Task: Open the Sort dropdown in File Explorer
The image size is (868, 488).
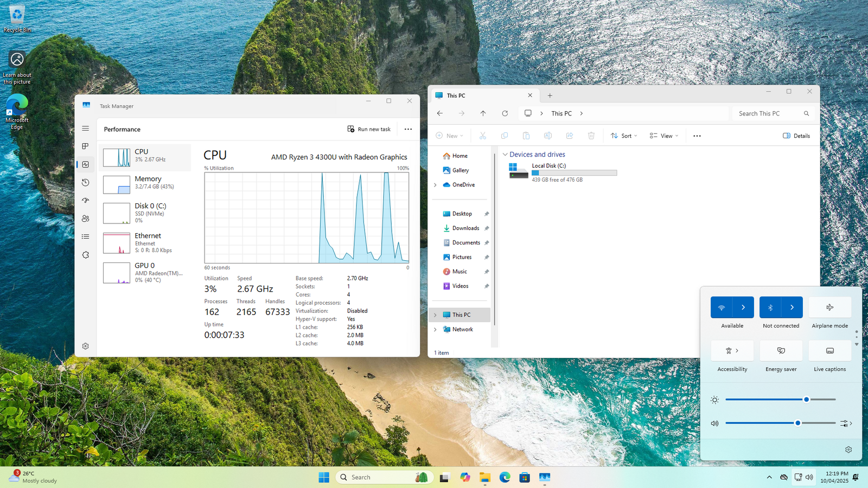Action: (x=624, y=136)
